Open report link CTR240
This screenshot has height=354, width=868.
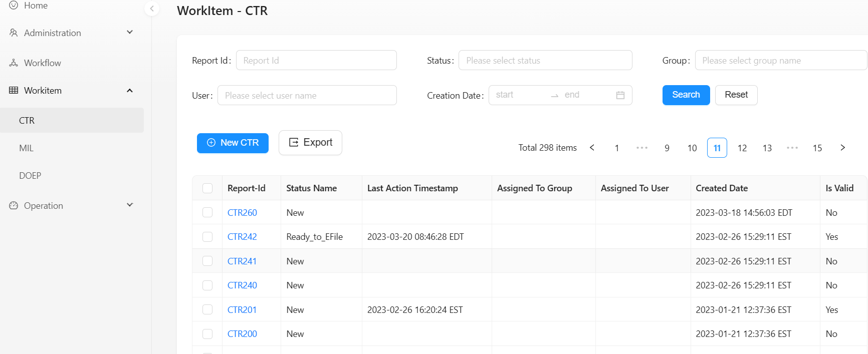point(242,285)
